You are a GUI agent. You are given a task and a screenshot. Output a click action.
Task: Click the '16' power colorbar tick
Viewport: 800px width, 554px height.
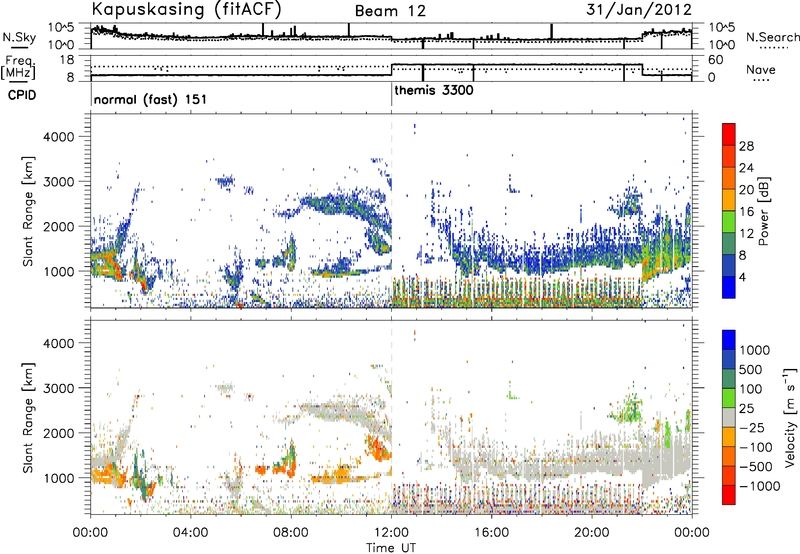(x=746, y=212)
